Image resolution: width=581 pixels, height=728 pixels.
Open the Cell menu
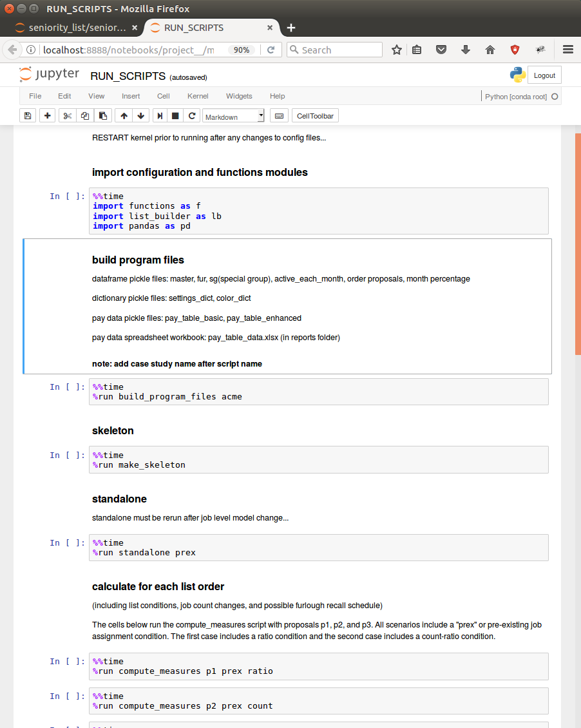pos(164,96)
